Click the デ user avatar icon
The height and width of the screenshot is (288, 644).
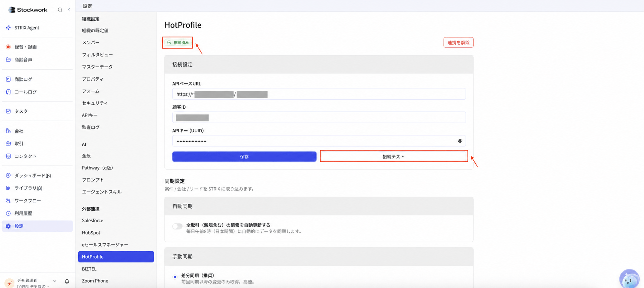click(10, 283)
